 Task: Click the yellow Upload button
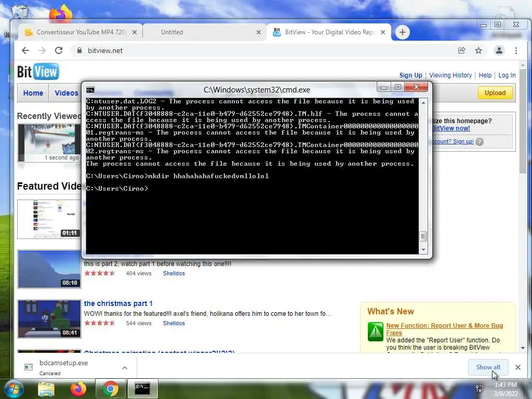point(495,92)
